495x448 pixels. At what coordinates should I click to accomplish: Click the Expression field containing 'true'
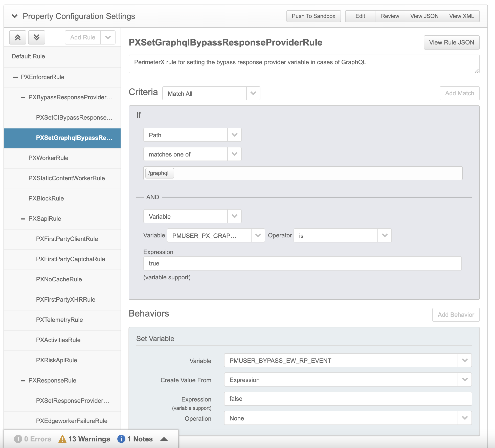point(302,263)
